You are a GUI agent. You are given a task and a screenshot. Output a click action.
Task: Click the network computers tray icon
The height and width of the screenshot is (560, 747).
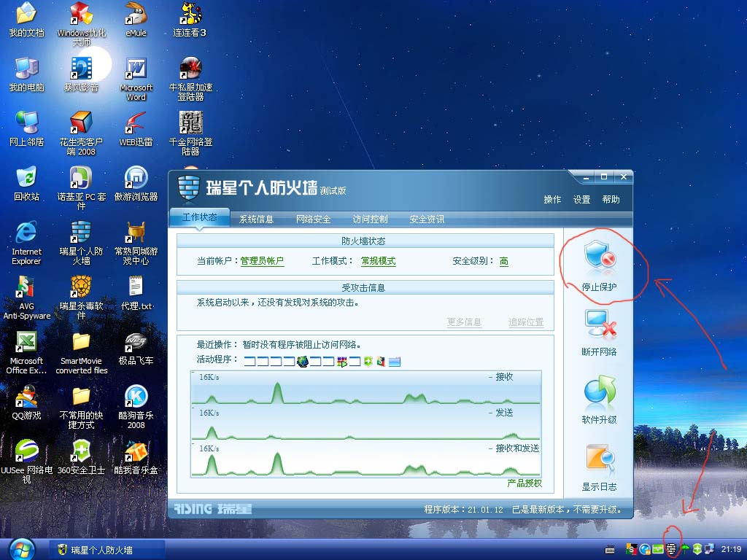coord(709,550)
